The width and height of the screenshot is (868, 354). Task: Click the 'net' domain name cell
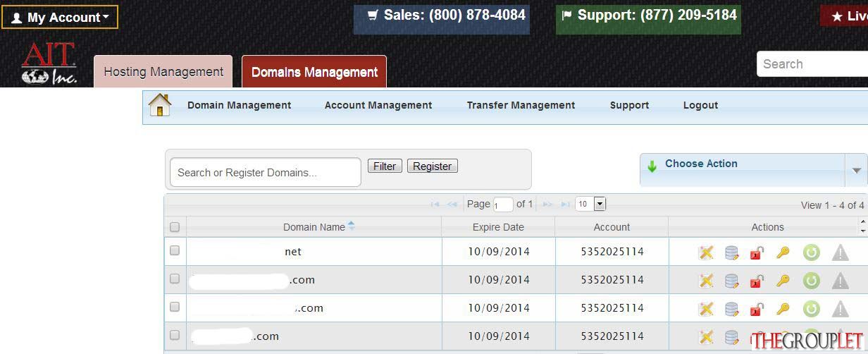[x=314, y=252]
